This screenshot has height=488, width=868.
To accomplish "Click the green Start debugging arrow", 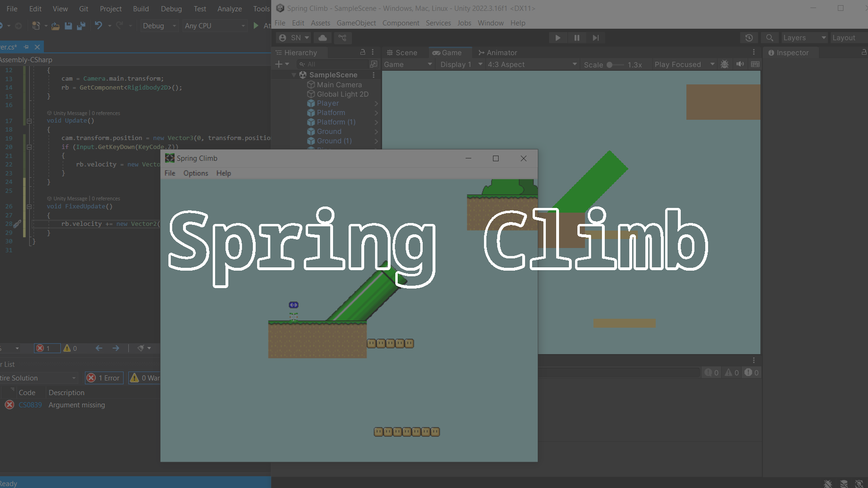I will tap(256, 26).
